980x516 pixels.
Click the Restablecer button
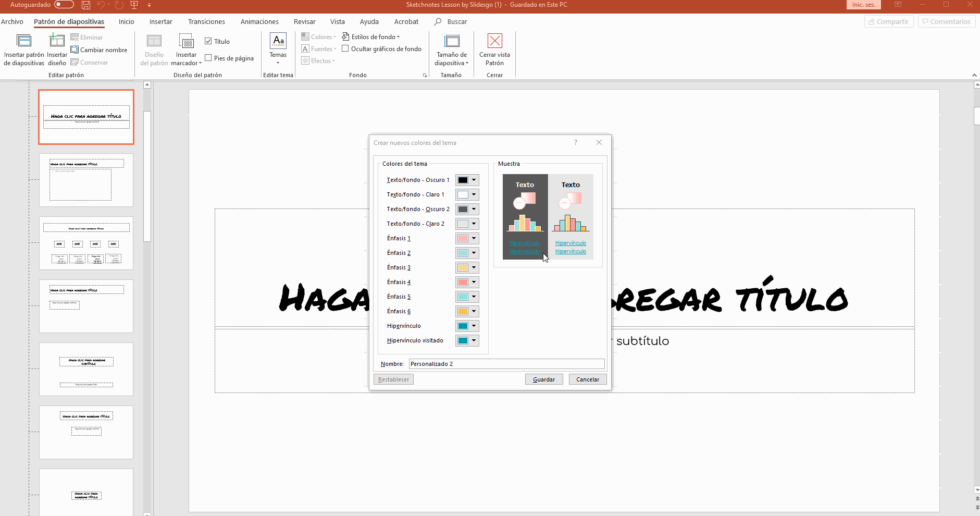393,379
